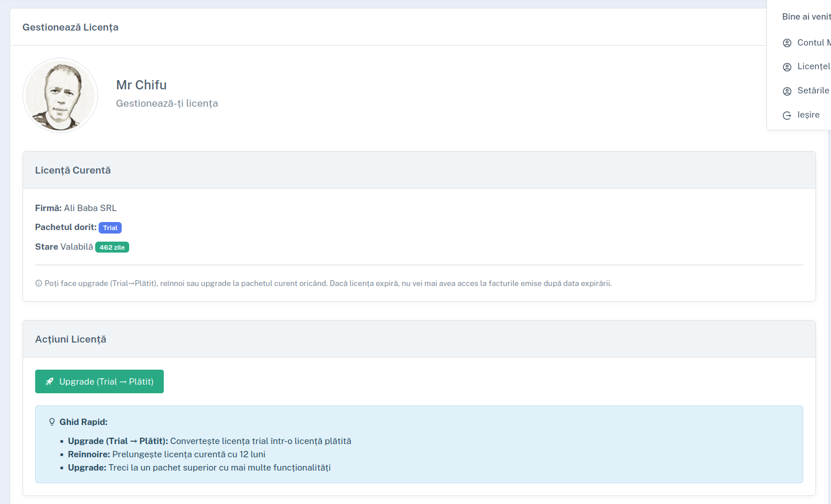Click the green 462 zile badge
The height and width of the screenshot is (504, 831).
point(112,247)
